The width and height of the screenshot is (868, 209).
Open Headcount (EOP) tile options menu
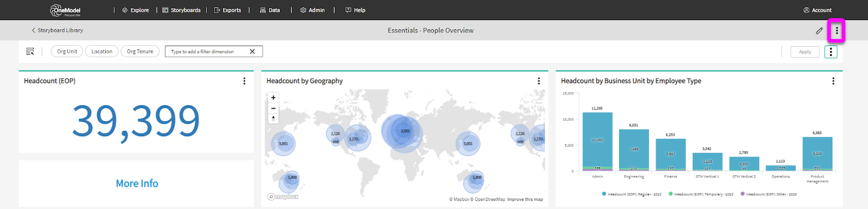pos(244,81)
